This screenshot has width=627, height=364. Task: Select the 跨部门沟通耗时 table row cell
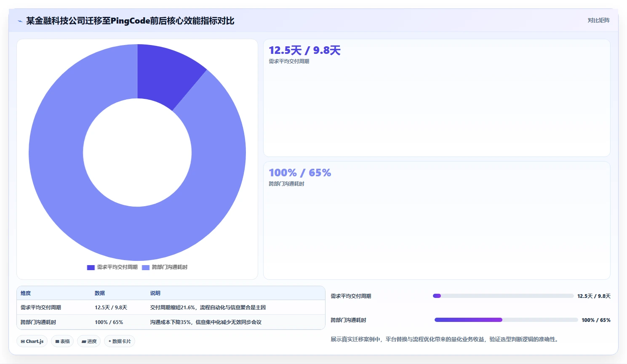click(x=38, y=322)
